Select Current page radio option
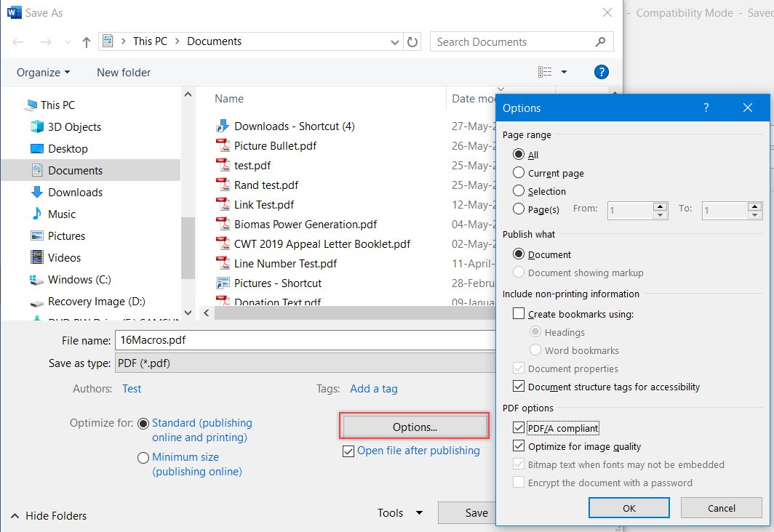The height and width of the screenshot is (532, 774). click(x=518, y=172)
